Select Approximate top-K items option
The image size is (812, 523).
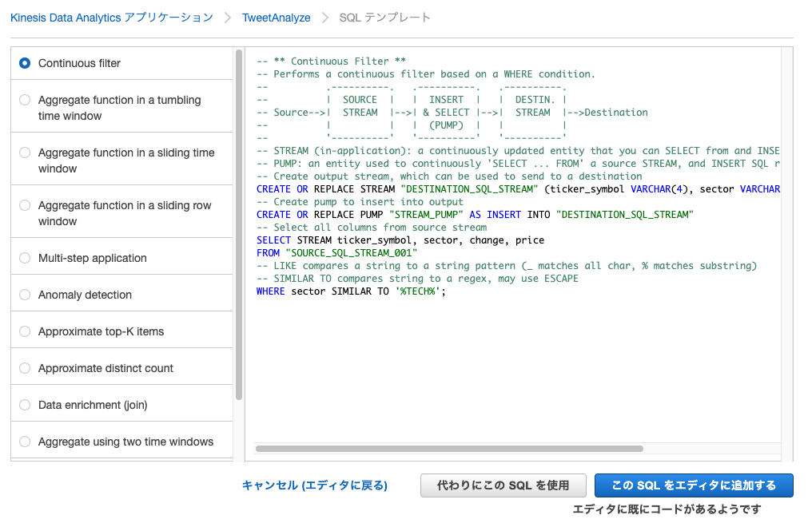pyautogui.click(x=24, y=331)
